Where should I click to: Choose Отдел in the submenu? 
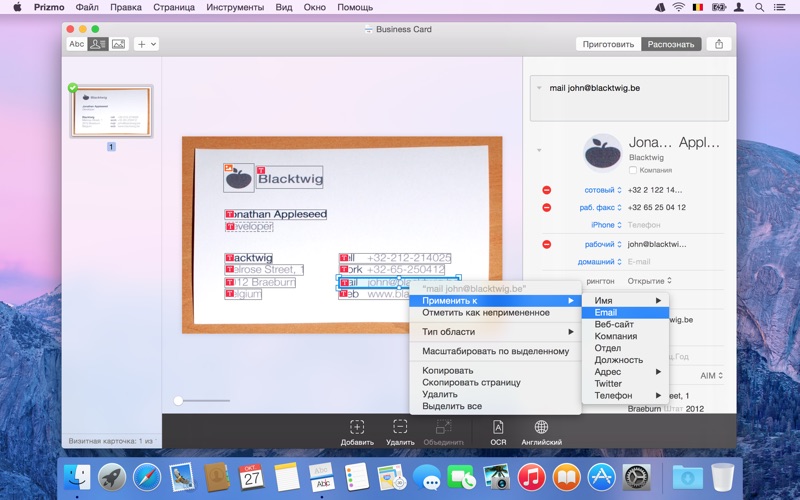[625, 347]
